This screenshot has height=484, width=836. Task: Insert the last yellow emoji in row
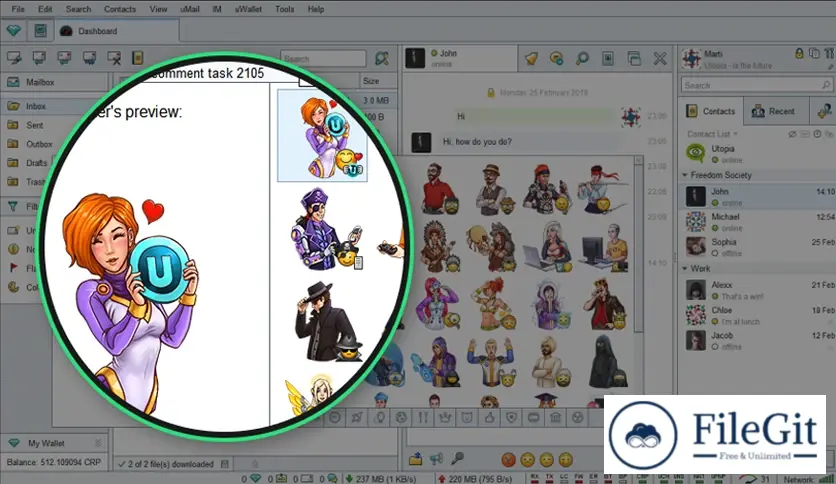click(565, 459)
